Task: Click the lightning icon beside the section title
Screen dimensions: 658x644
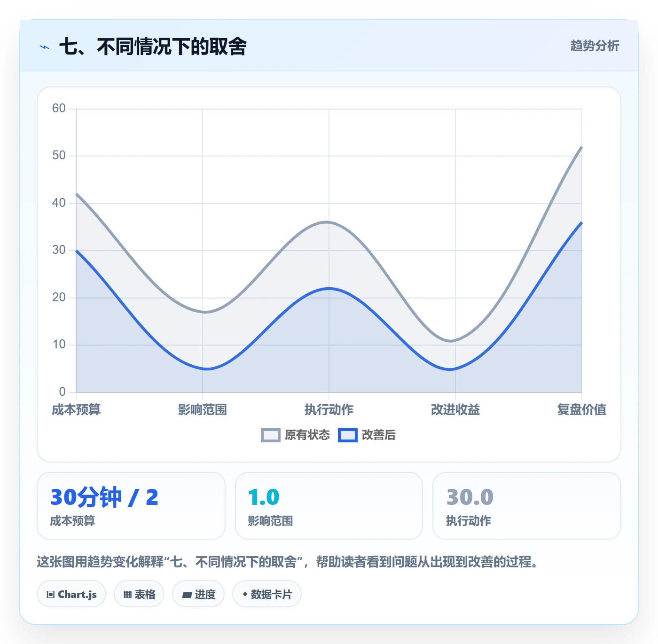Action: click(45, 47)
